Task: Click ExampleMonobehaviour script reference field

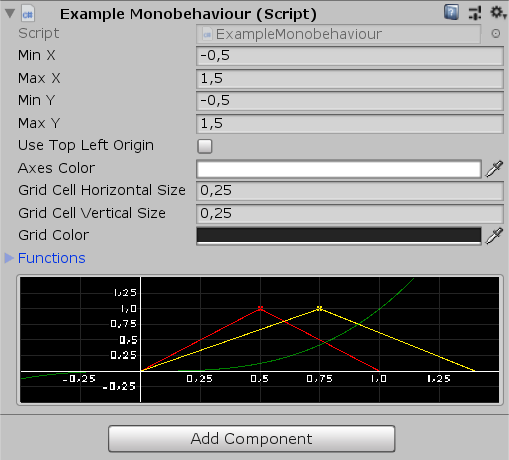Action: click(338, 34)
